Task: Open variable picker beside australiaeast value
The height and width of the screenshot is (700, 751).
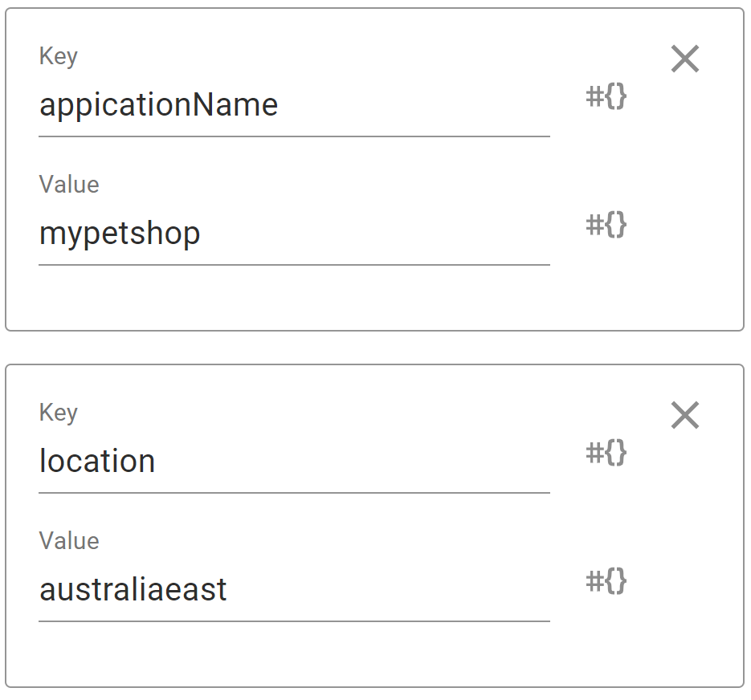Action: (606, 580)
